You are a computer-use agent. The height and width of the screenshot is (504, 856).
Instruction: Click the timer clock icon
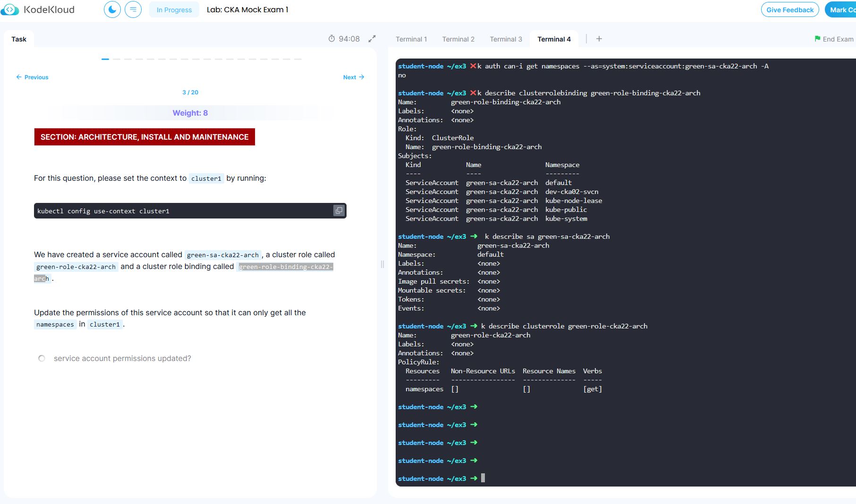coord(331,39)
